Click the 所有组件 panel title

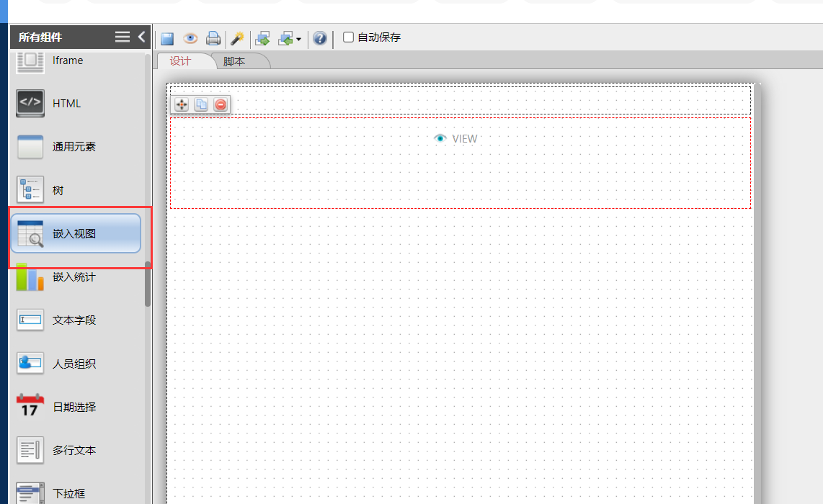[x=40, y=37]
